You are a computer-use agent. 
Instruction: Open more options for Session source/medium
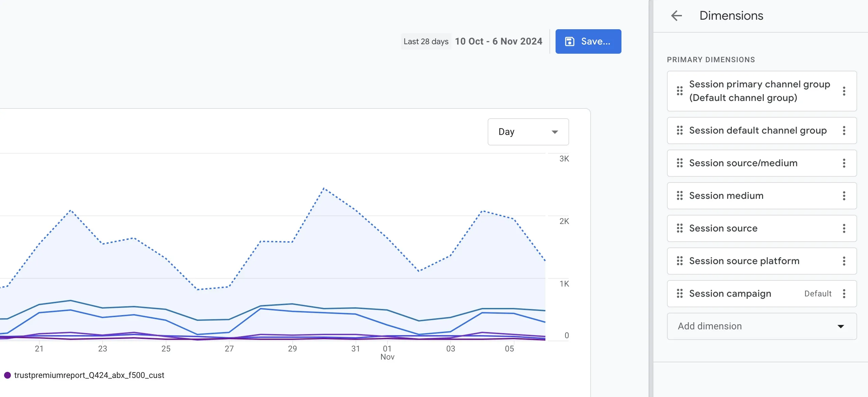coord(844,163)
